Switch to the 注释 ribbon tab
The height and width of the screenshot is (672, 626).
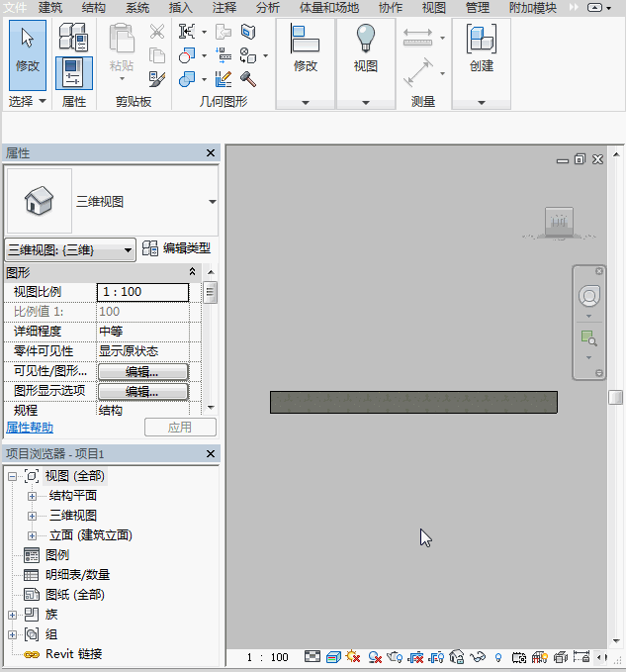coord(224,8)
